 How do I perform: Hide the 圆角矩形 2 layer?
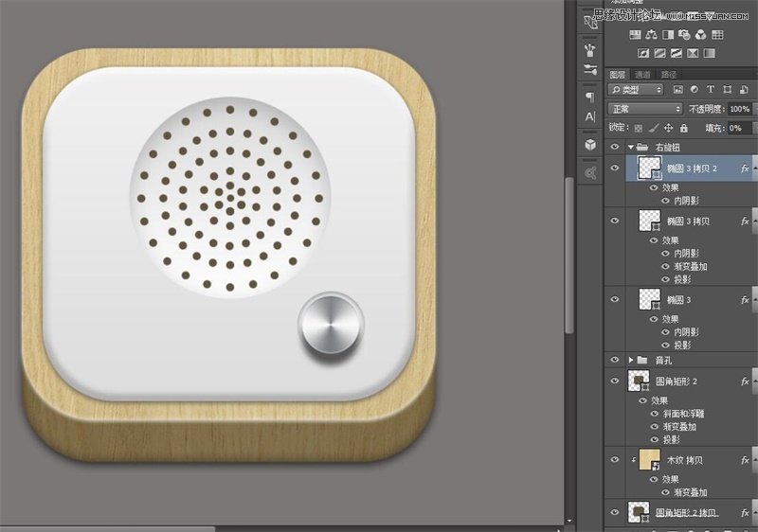pos(614,381)
